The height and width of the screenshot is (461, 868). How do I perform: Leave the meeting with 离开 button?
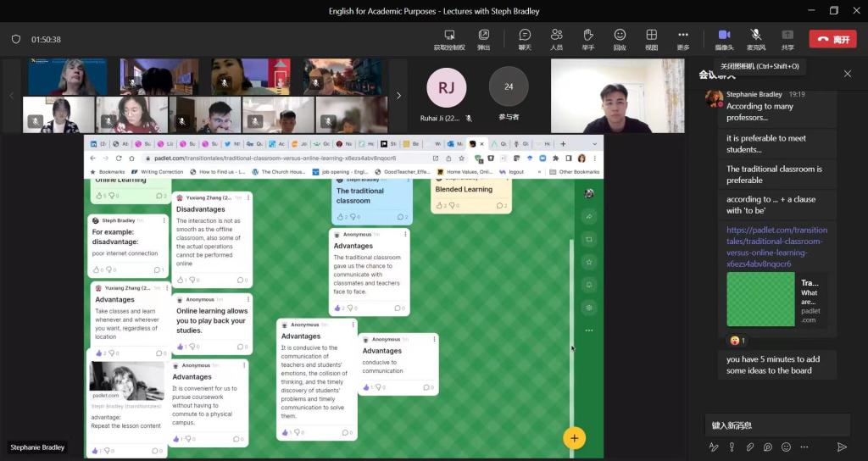pos(832,39)
